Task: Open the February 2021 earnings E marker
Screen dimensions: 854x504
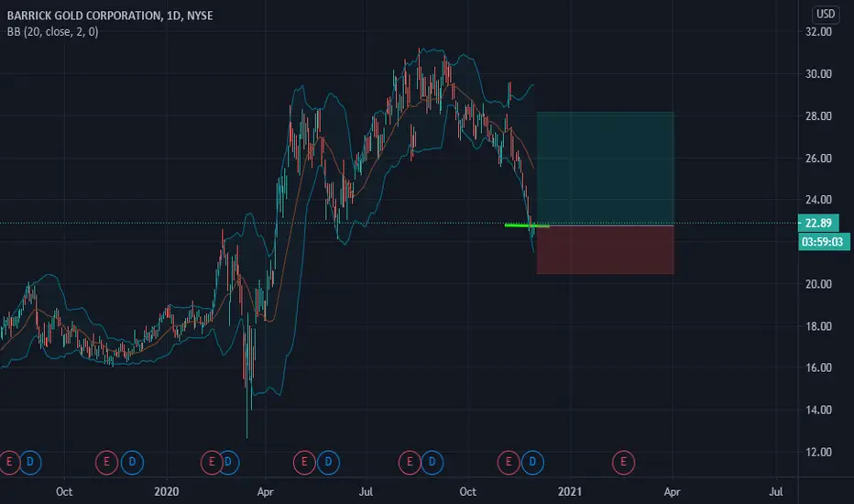Action: coord(624,463)
